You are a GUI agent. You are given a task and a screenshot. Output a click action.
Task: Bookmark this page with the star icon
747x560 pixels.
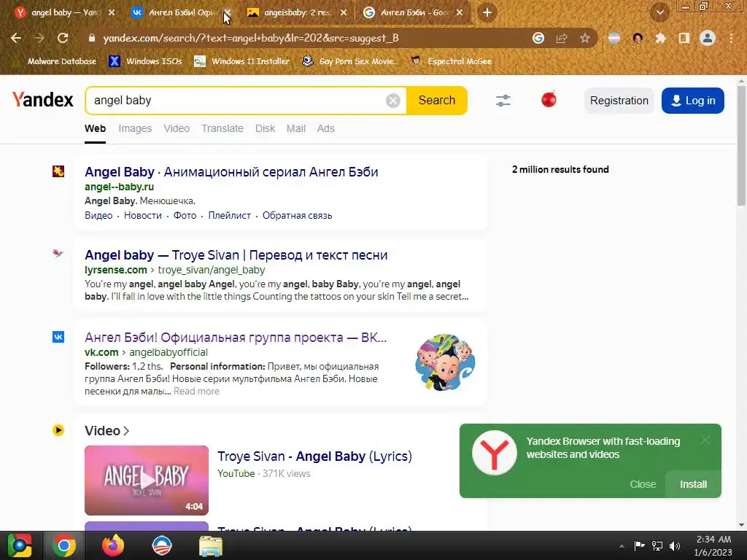click(585, 38)
